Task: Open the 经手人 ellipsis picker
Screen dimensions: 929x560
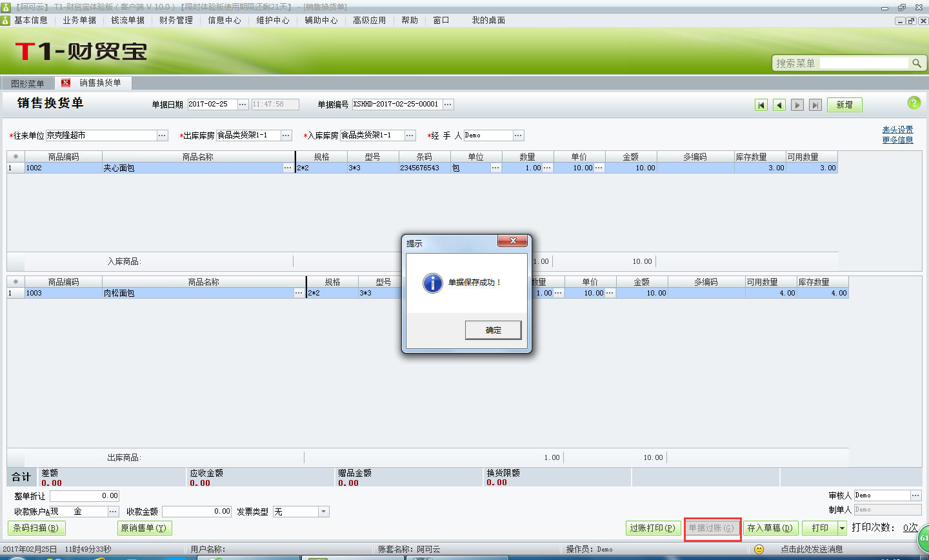Action: pos(518,135)
